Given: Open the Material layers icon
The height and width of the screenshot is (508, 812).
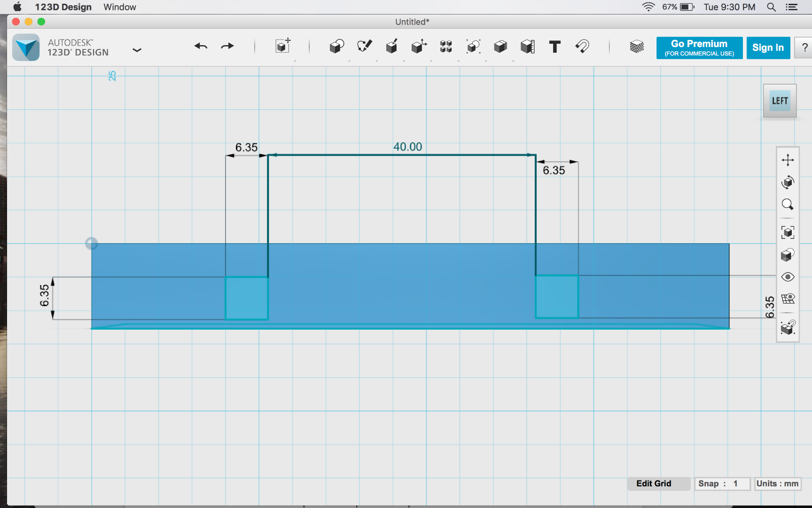Looking at the screenshot, I should pyautogui.click(x=637, y=46).
